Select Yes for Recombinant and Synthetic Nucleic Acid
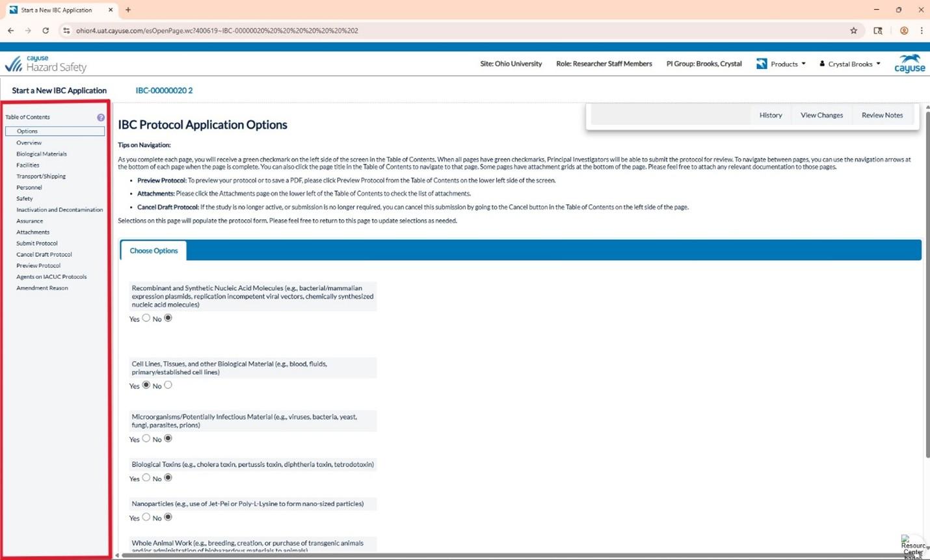 [x=146, y=318]
